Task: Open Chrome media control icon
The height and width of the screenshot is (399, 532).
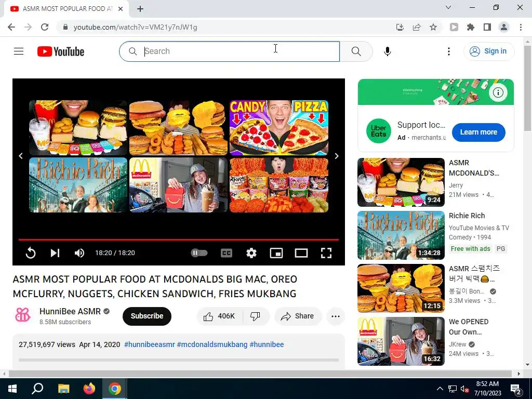Action: (x=454, y=27)
